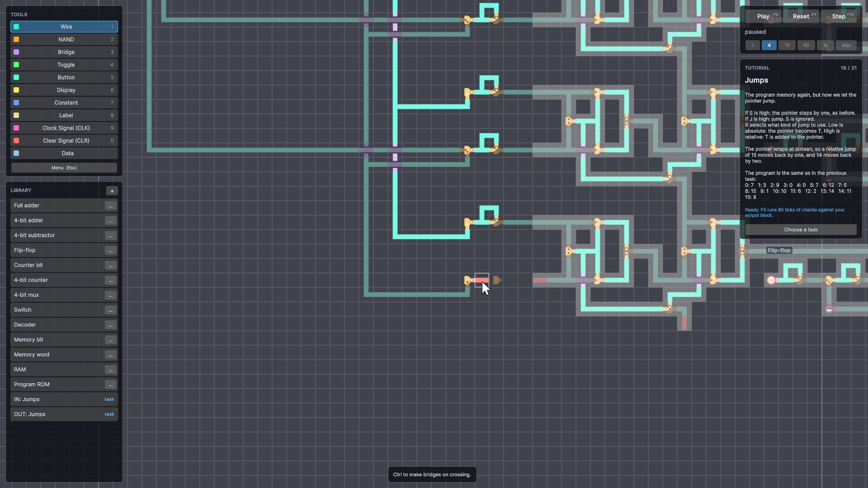Set simulation speed to 1k
This screenshot has width=868, height=488.
click(826, 45)
